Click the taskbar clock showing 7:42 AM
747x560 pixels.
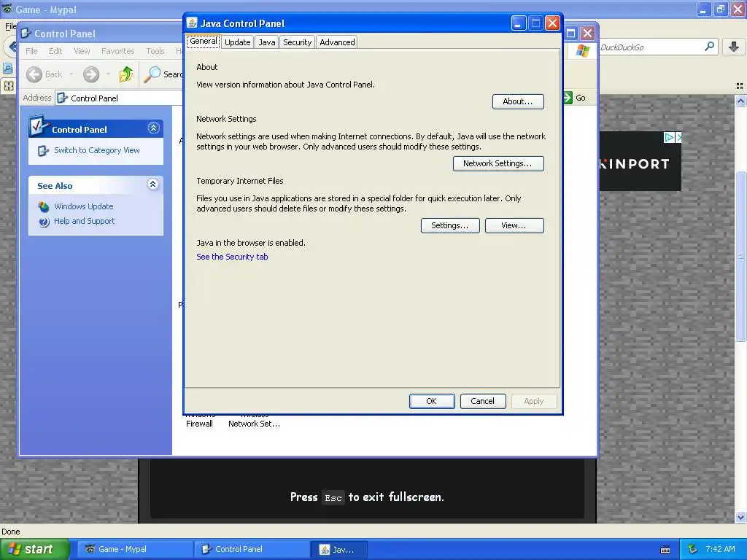[720, 549]
